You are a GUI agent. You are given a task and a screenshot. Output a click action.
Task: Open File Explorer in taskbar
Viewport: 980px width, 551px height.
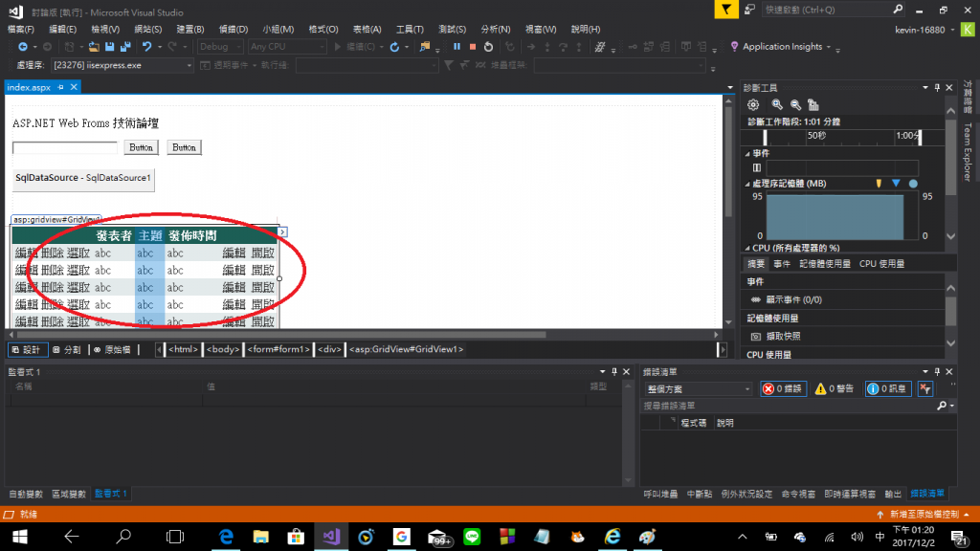[x=261, y=537]
